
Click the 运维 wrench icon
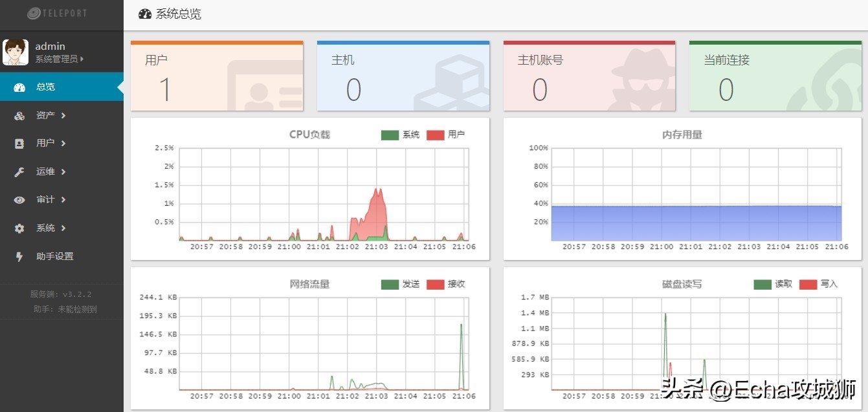19,171
